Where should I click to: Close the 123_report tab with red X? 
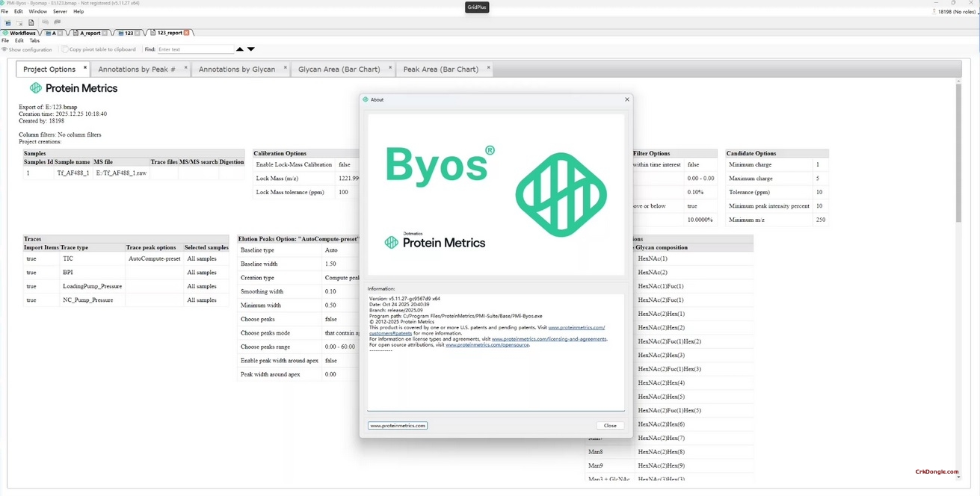pyautogui.click(x=187, y=33)
